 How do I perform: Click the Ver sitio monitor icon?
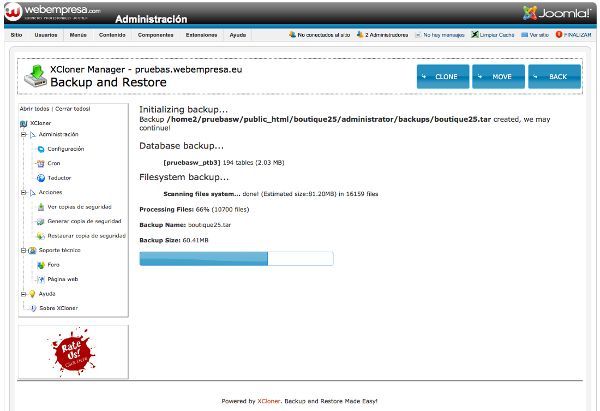pyautogui.click(x=525, y=35)
